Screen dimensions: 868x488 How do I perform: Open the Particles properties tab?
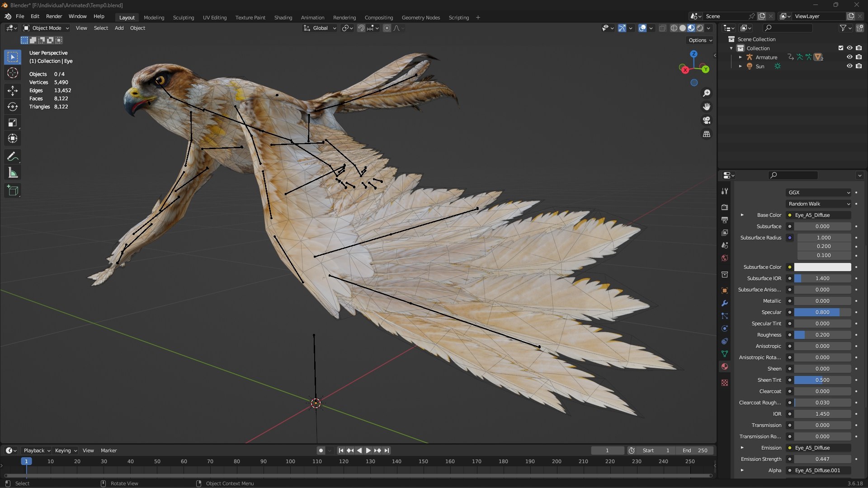(x=725, y=316)
